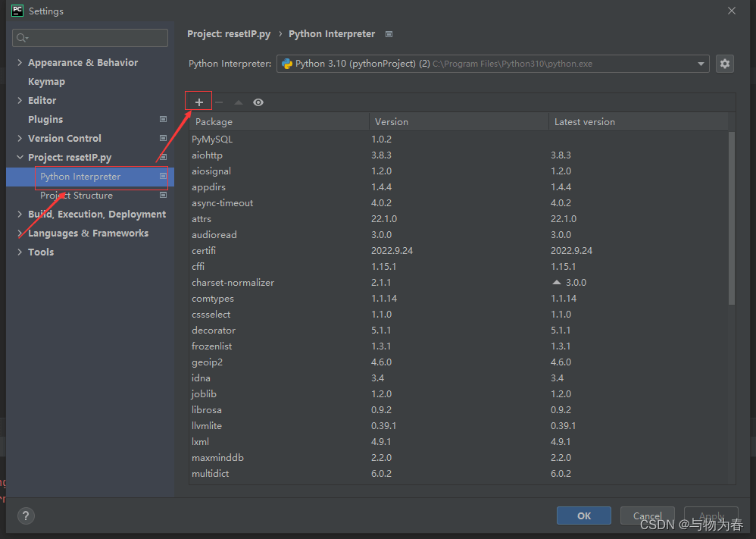Click the project-level icon beside Plugins
The image size is (756, 539).
click(163, 119)
